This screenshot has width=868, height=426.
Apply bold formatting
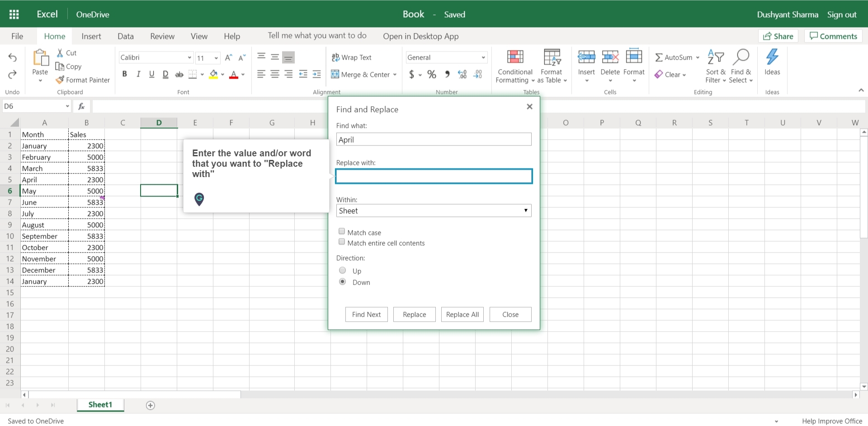coord(125,74)
